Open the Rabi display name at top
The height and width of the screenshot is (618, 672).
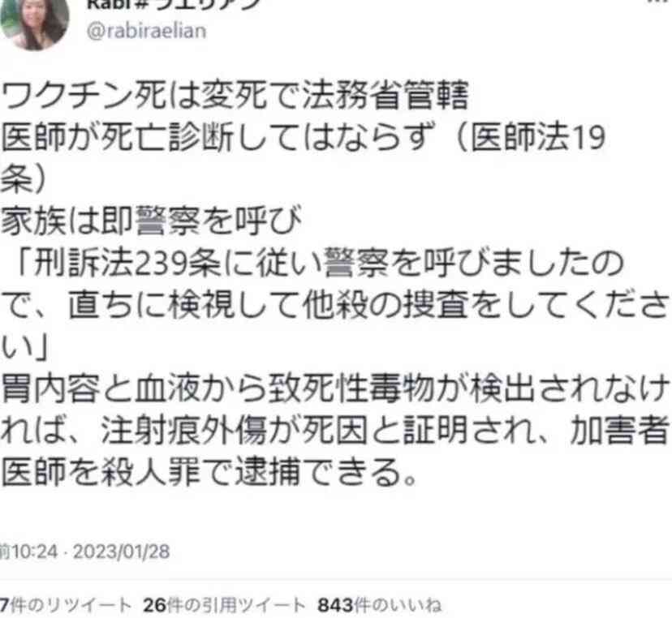(174, 3)
